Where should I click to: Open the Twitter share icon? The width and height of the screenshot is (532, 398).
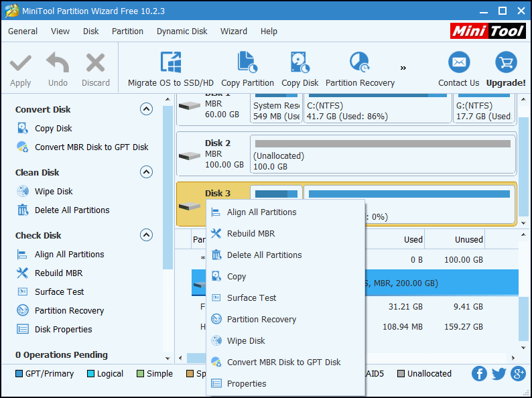(x=498, y=374)
